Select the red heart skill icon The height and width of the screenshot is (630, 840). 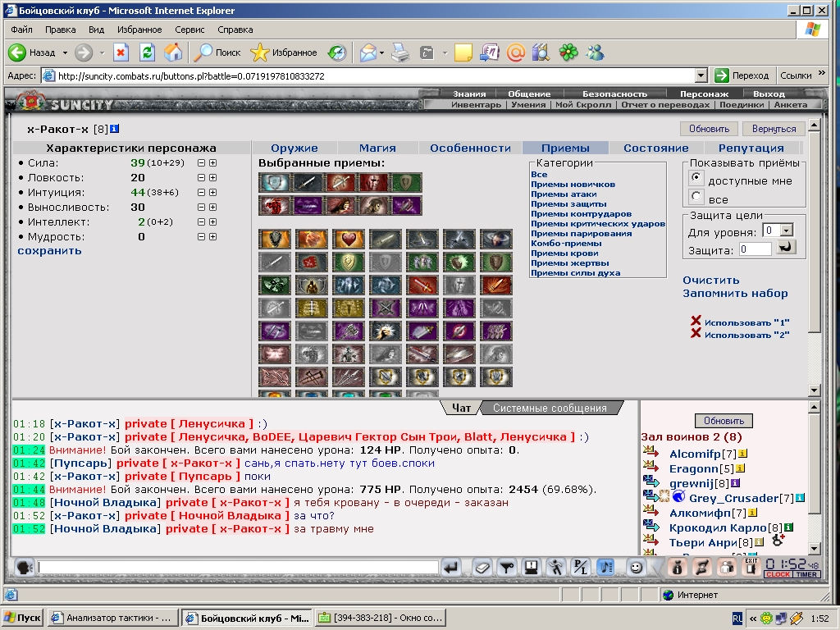[x=348, y=239]
